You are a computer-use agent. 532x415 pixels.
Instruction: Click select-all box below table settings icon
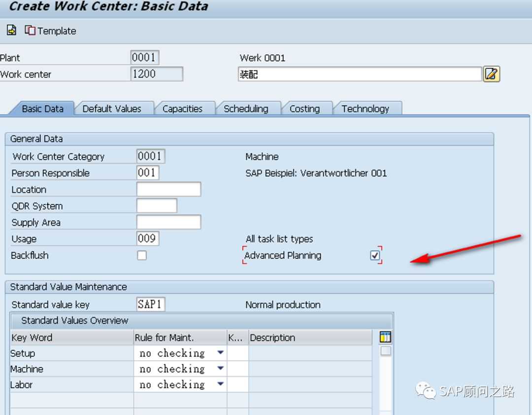[x=386, y=351]
